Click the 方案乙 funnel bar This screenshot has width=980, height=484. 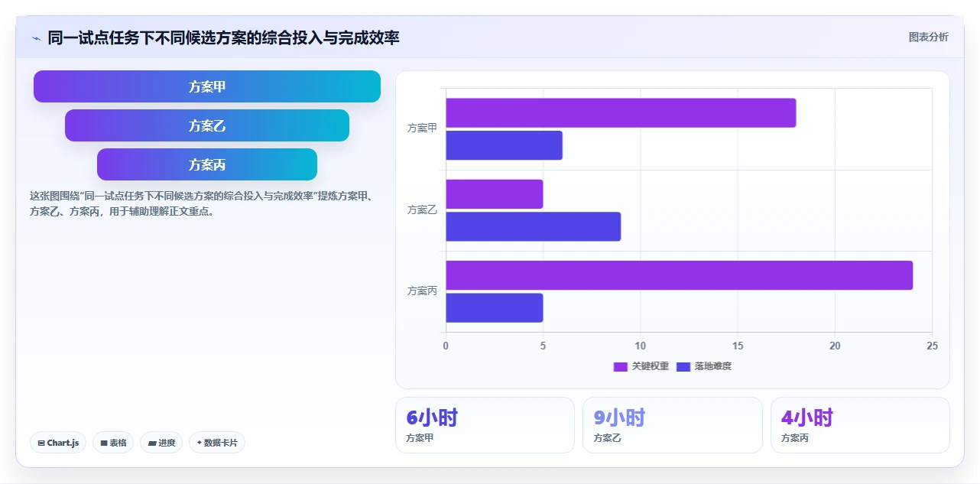coord(207,125)
